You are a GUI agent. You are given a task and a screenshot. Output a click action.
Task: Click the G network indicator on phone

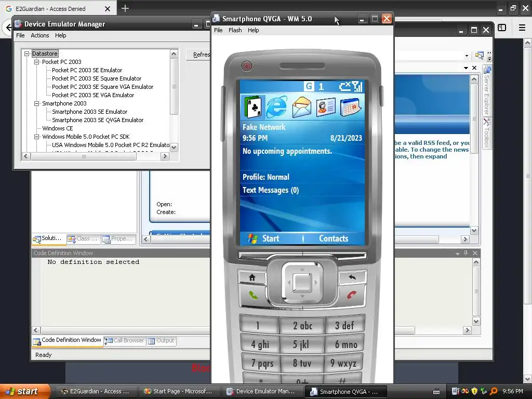tap(309, 86)
